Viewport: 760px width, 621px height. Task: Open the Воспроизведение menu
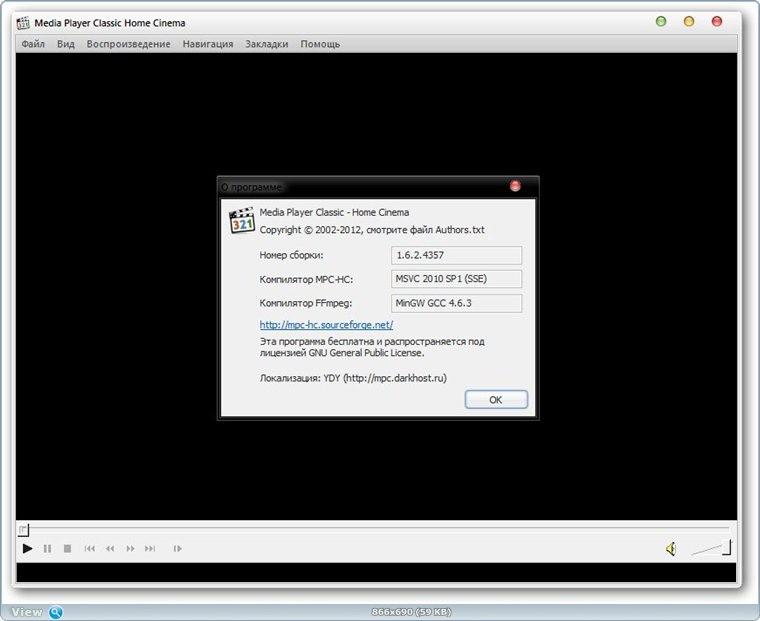click(x=128, y=44)
